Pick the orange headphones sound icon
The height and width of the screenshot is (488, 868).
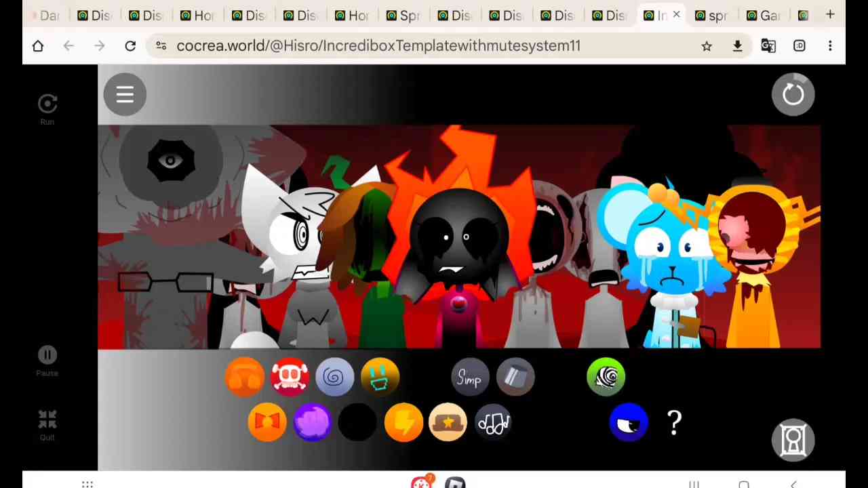tap(244, 377)
